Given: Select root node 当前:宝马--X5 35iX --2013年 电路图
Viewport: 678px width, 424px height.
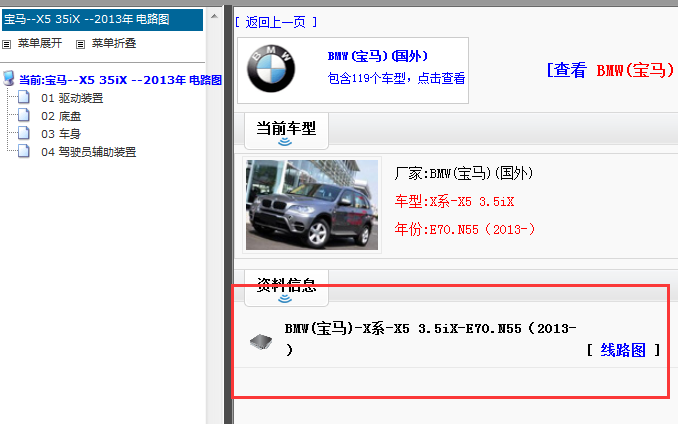Looking at the screenshot, I should click(121, 80).
